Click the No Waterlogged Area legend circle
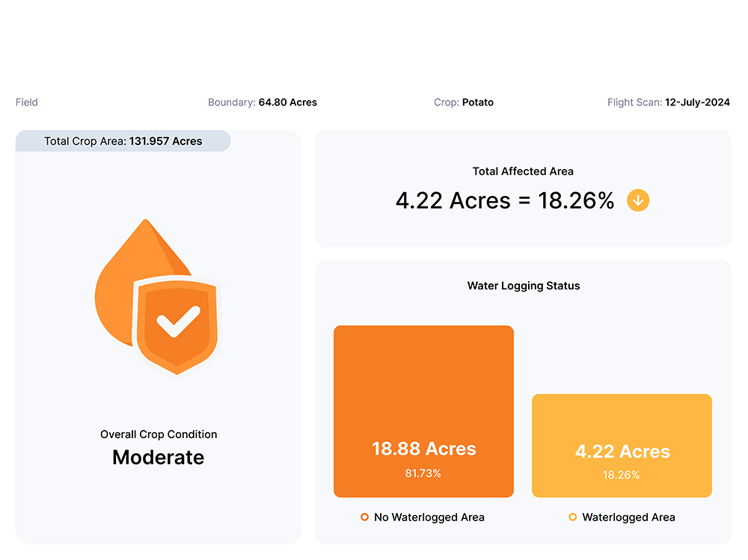Viewport: 748px width, 560px height. coord(364,517)
